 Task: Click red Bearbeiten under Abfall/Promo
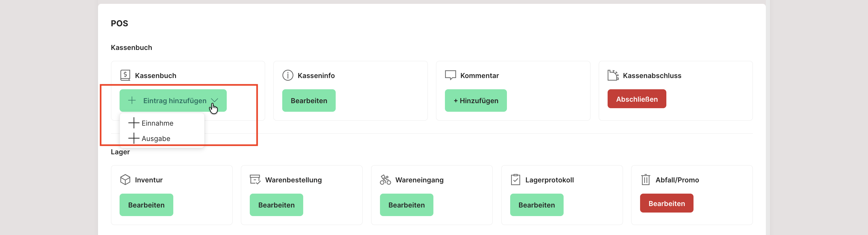pyautogui.click(x=666, y=203)
